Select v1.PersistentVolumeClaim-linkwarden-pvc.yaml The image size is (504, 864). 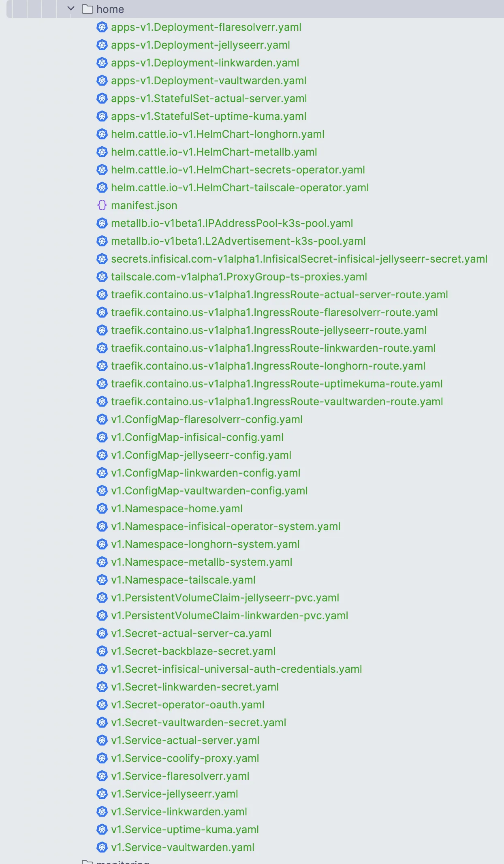coord(229,616)
